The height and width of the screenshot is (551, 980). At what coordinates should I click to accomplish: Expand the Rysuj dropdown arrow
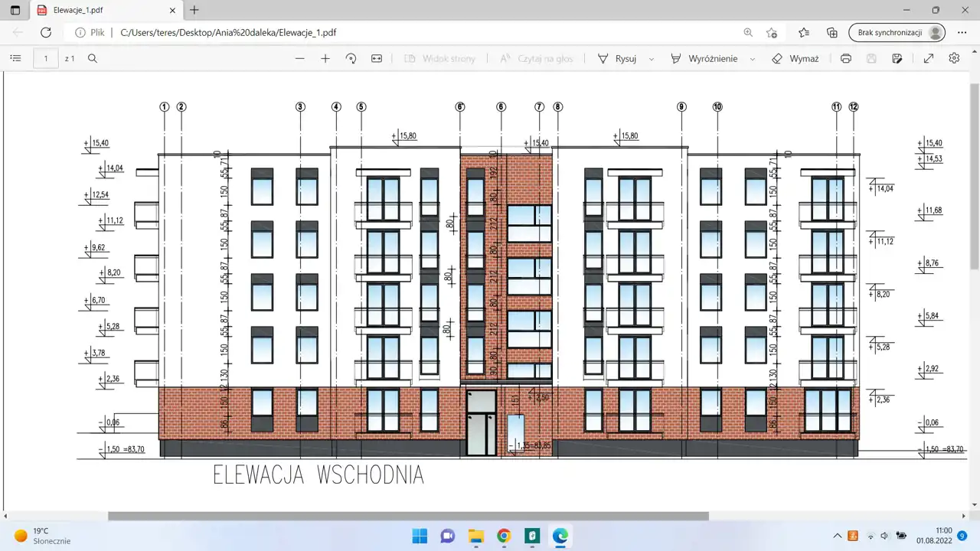click(652, 59)
